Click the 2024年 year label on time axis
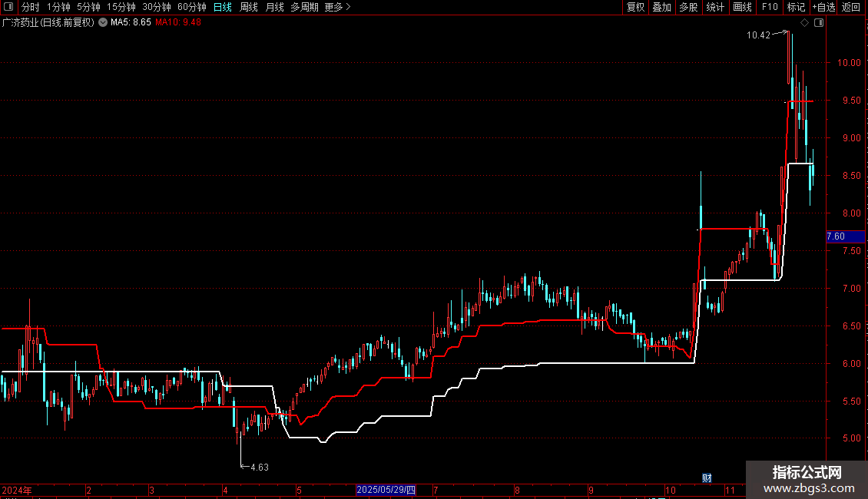 [x=17, y=490]
